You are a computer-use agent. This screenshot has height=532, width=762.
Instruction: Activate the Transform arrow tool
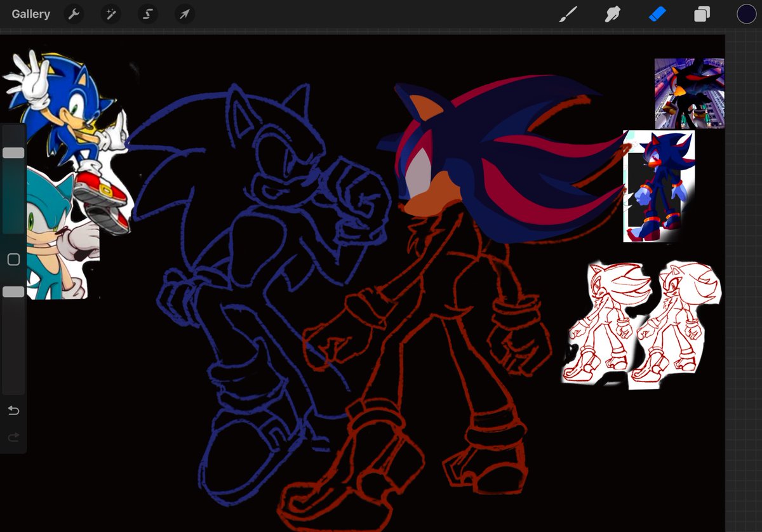point(185,14)
